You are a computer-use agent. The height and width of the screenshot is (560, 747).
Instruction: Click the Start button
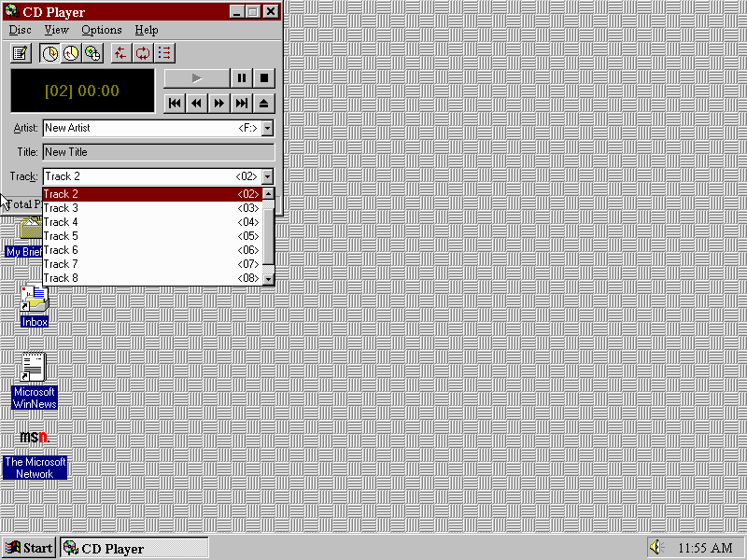(x=29, y=548)
